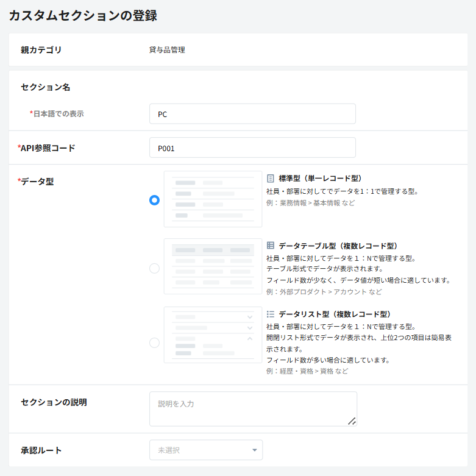Click the dropdown arrow beside 未選択
The width and height of the screenshot is (476, 476).
pos(255,450)
